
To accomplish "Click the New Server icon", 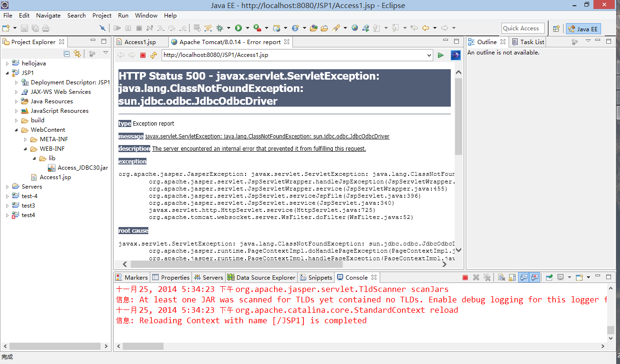I will pos(276,28).
